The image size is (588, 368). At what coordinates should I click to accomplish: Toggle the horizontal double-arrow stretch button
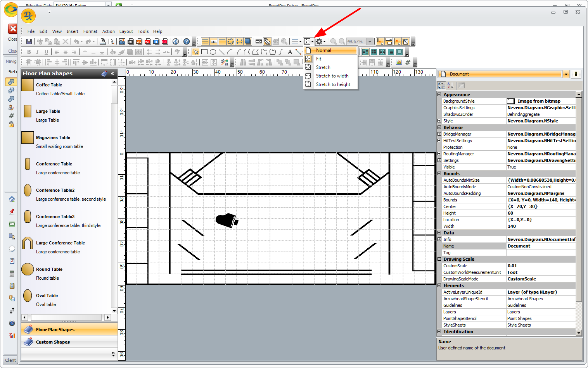pos(239,41)
